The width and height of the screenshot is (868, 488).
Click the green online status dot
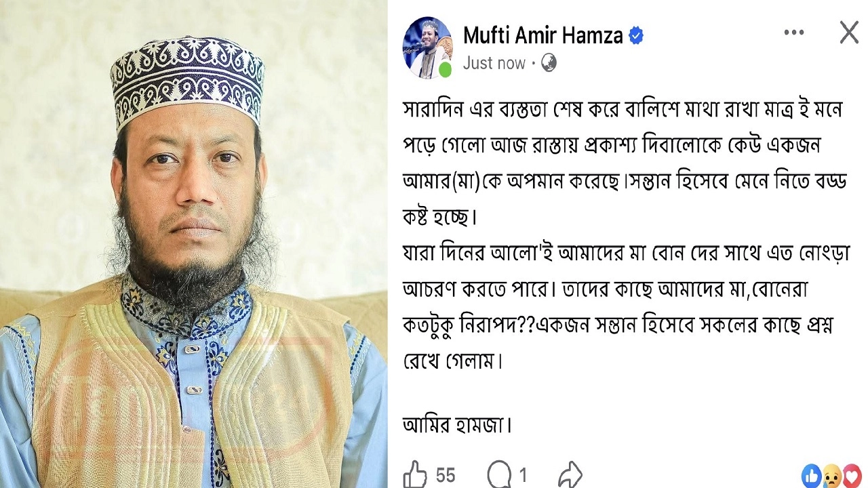(x=445, y=70)
